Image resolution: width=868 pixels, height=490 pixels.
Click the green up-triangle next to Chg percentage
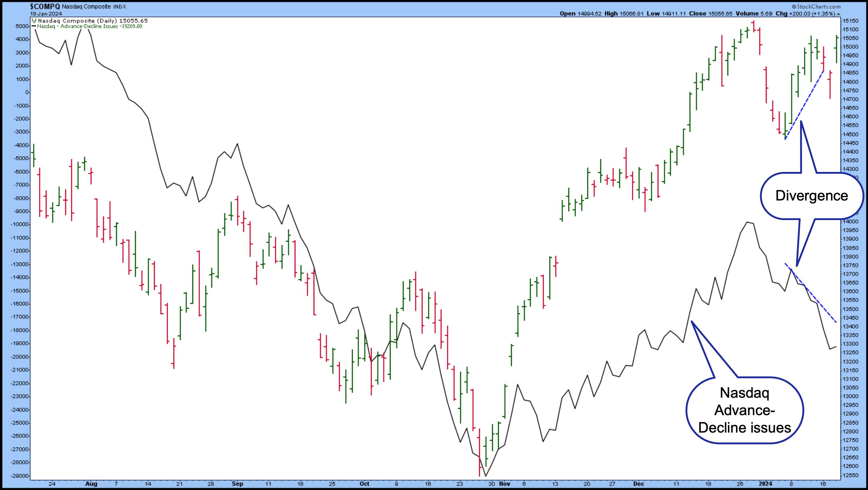[x=838, y=14]
